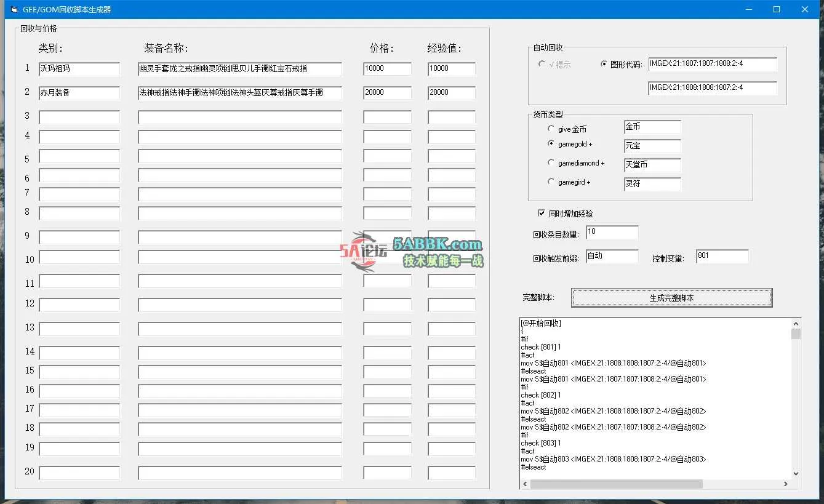Click second image code field IMGEX:21:1808:1808:1807
The width and height of the screenshot is (824, 504).
click(713, 88)
